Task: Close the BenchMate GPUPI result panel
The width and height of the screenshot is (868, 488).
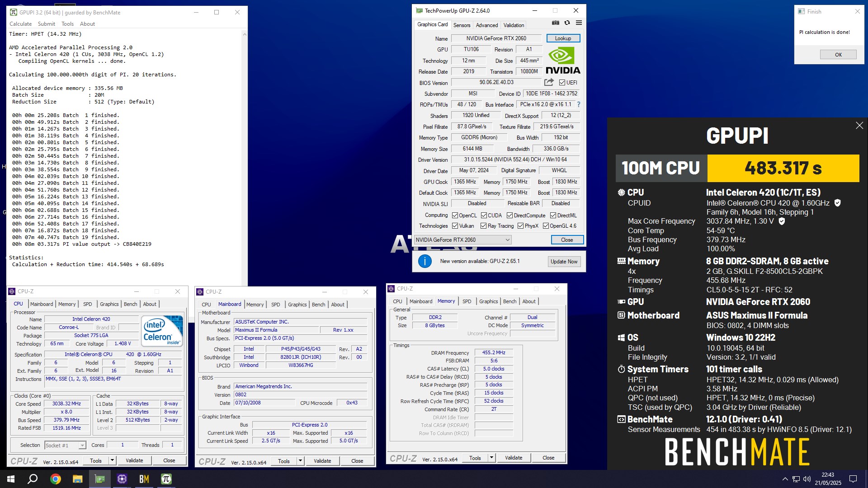Action: click(x=859, y=126)
